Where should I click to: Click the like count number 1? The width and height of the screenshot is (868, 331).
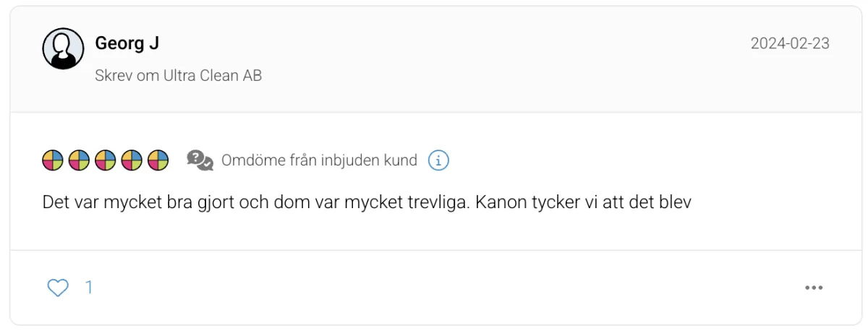89,288
